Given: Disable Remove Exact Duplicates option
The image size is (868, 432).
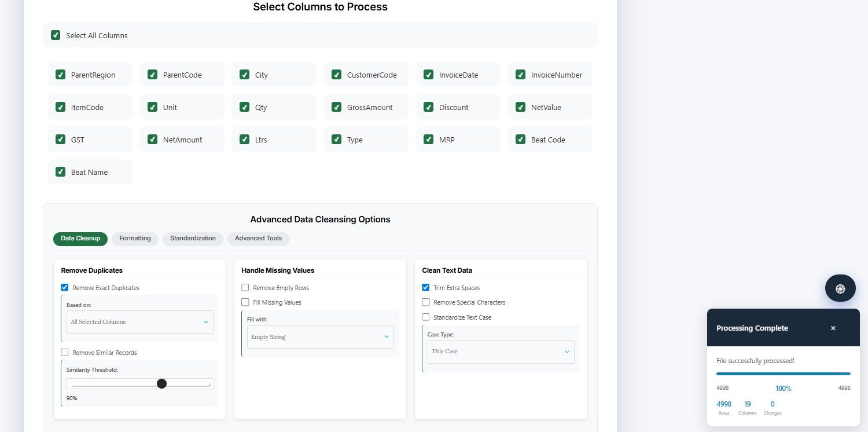Looking at the screenshot, I should click(x=65, y=288).
